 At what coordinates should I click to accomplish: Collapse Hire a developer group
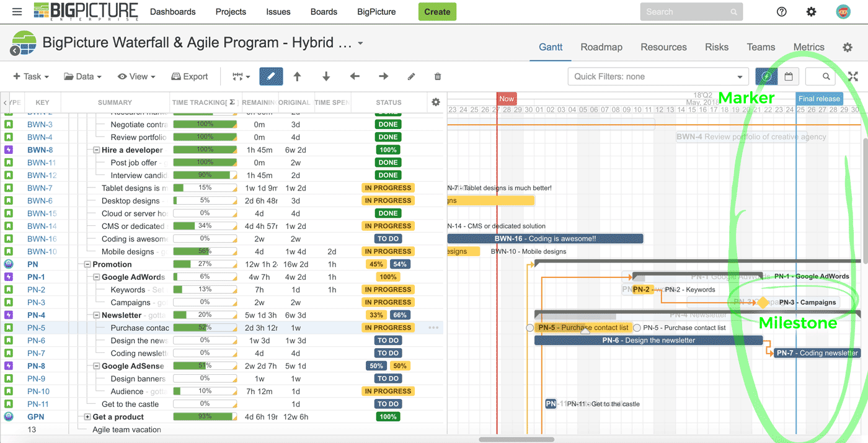click(97, 150)
